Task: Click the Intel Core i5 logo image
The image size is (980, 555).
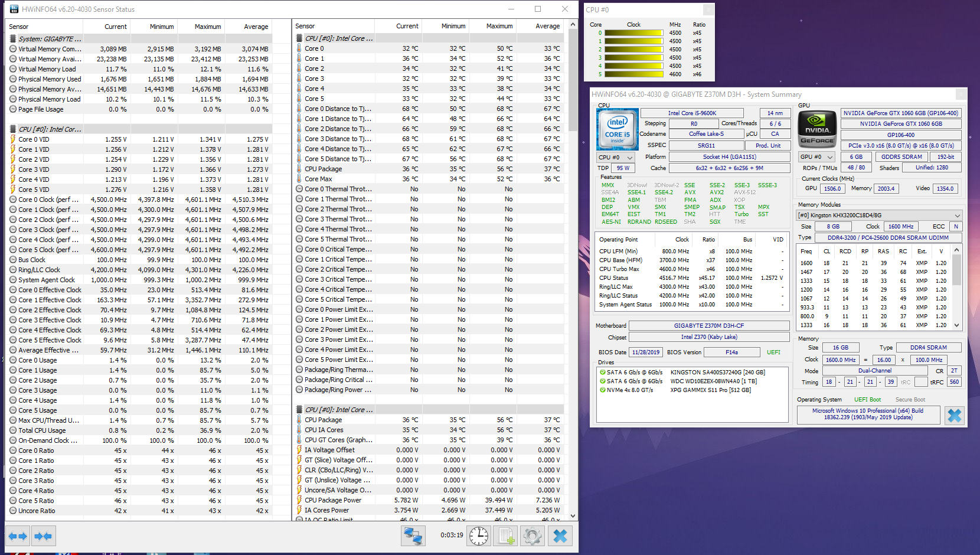Action: pyautogui.click(x=618, y=129)
